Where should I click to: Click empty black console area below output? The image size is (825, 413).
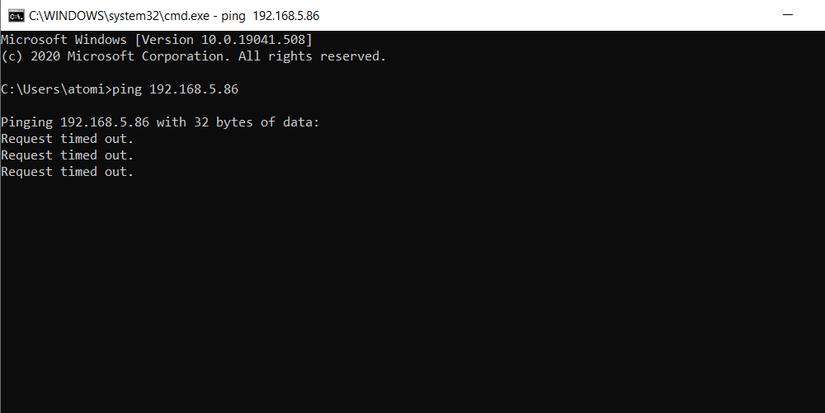pos(400,300)
